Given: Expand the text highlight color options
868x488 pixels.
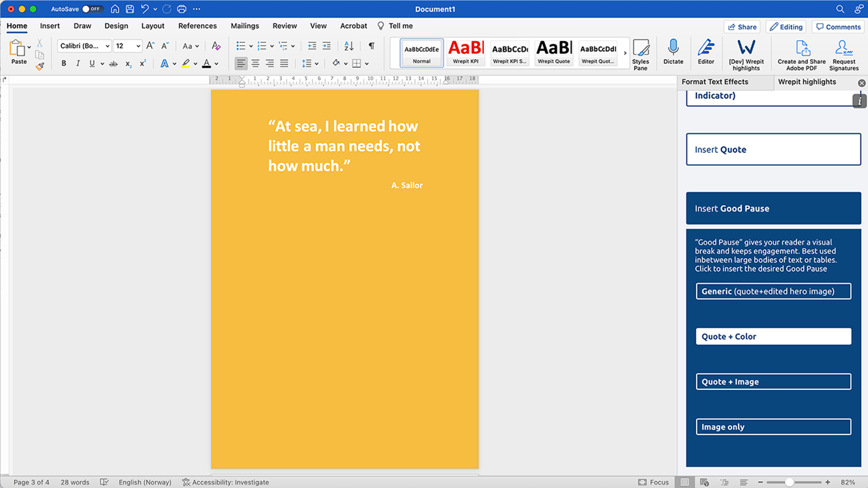Looking at the screenshot, I should coord(195,63).
